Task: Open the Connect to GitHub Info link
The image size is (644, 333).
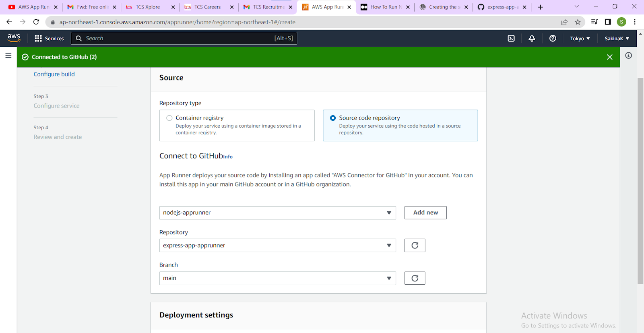Action: click(228, 157)
